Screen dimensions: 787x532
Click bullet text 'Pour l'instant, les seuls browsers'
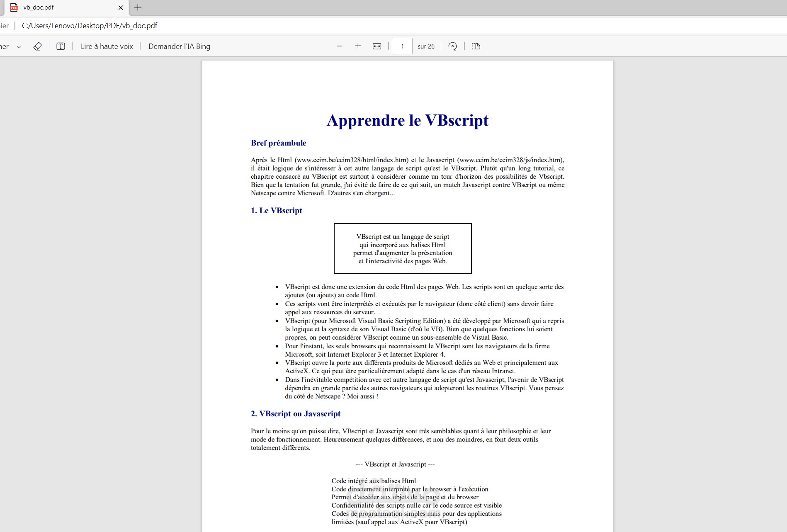335,346
